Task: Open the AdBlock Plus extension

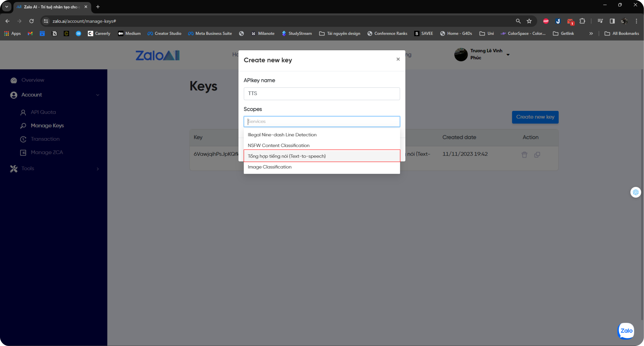Action: click(546, 21)
